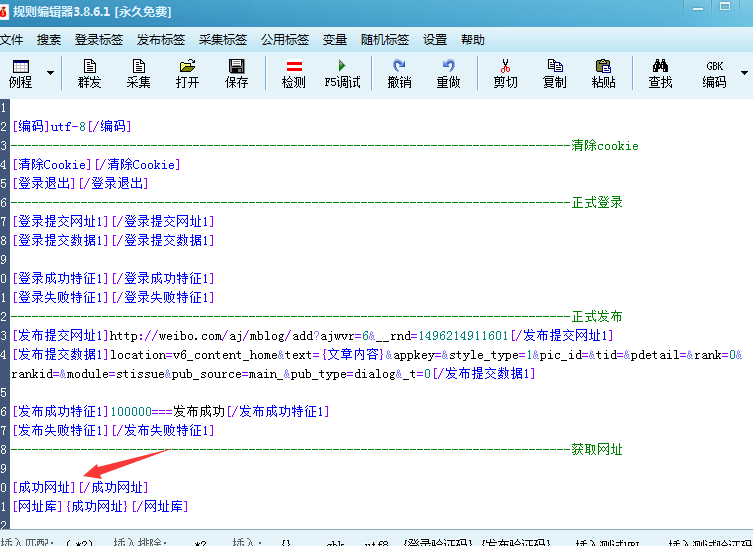Open the 帮助 menu

tap(473, 40)
